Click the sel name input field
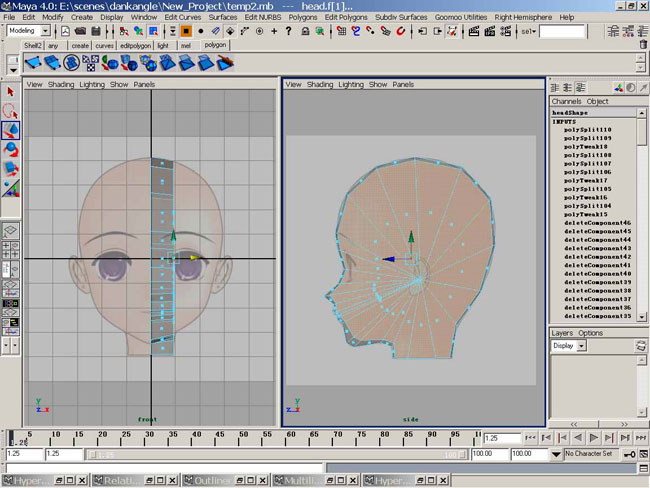Image resolution: width=650 pixels, height=488 pixels. click(562, 32)
